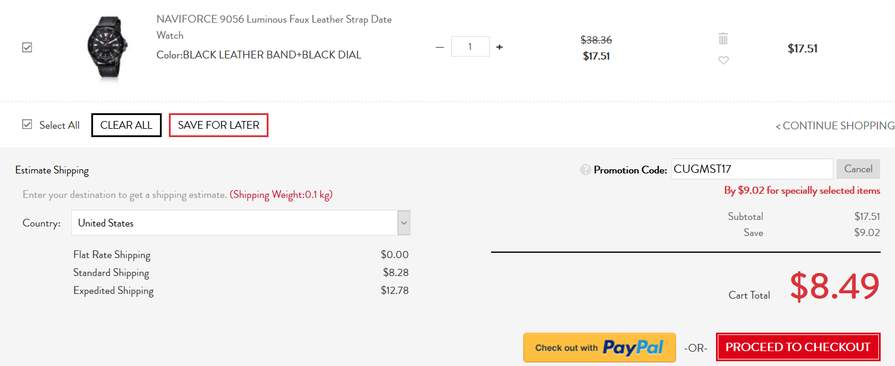The width and height of the screenshot is (895, 366).
Task: Cancel the applied promotion code
Action: click(858, 169)
